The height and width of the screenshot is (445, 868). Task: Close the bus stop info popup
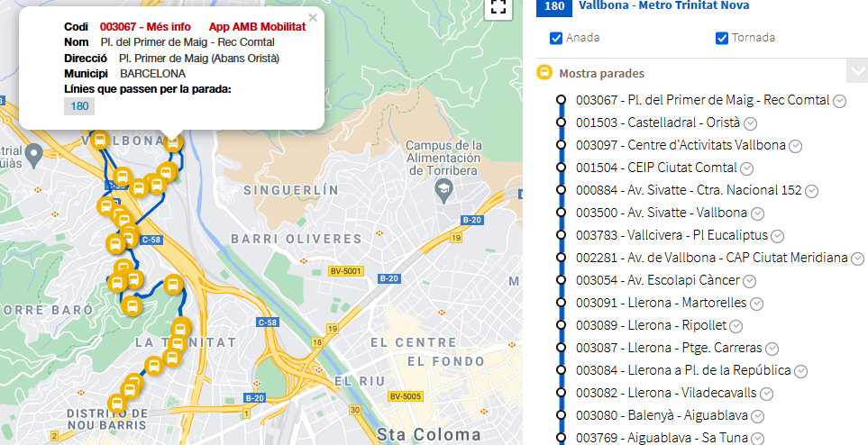[x=313, y=17]
